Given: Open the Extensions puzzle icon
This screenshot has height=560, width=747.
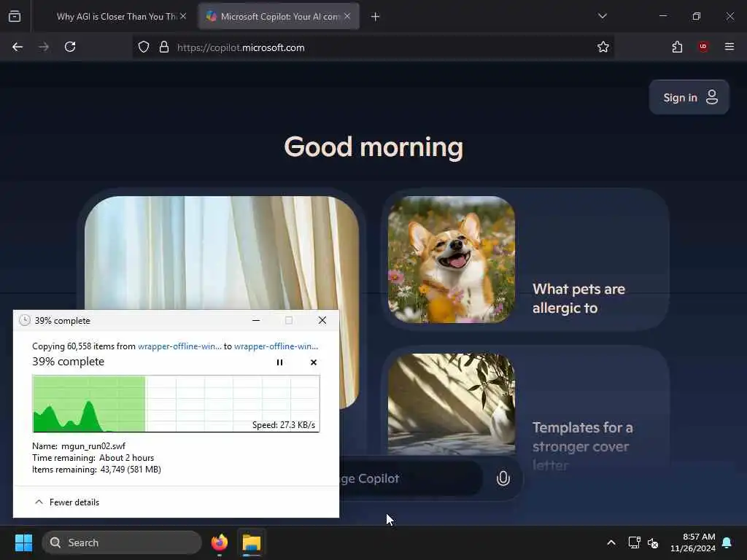Looking at the screenshot, I should [x=677, y=47].
